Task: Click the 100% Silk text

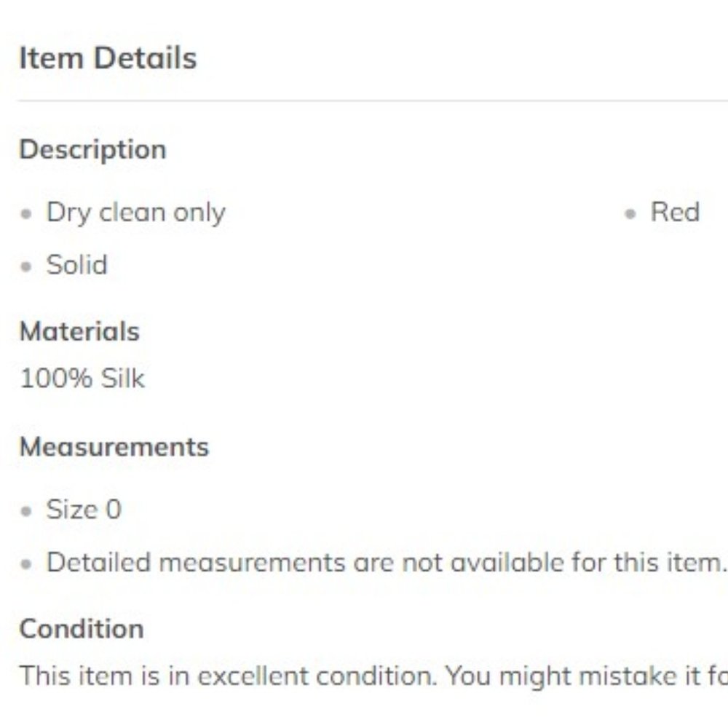Action: 82,378
